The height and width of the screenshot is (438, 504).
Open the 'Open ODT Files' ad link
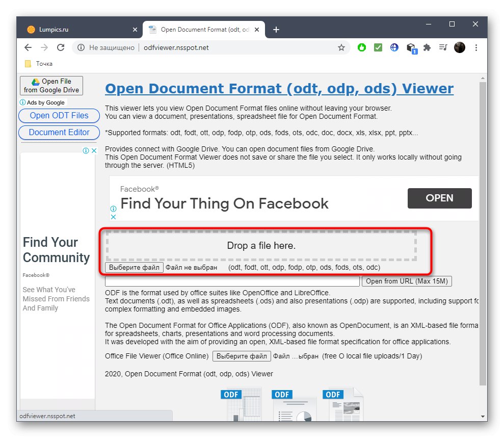click(x=59, y=115)
